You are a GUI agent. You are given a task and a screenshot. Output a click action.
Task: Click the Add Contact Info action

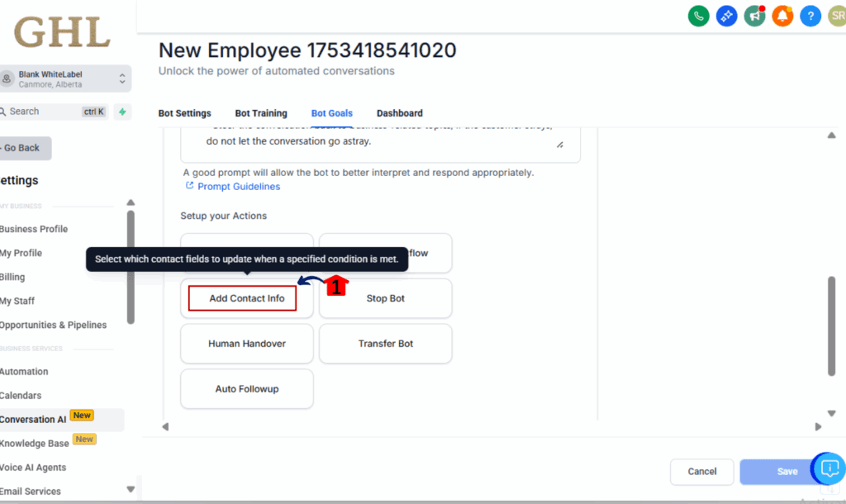click(247, 298)
